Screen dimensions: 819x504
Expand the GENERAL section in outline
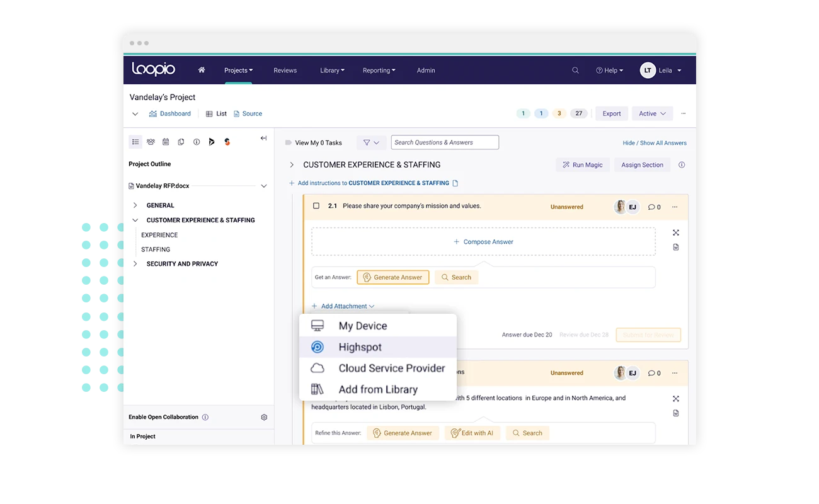[x=135, y=205]
